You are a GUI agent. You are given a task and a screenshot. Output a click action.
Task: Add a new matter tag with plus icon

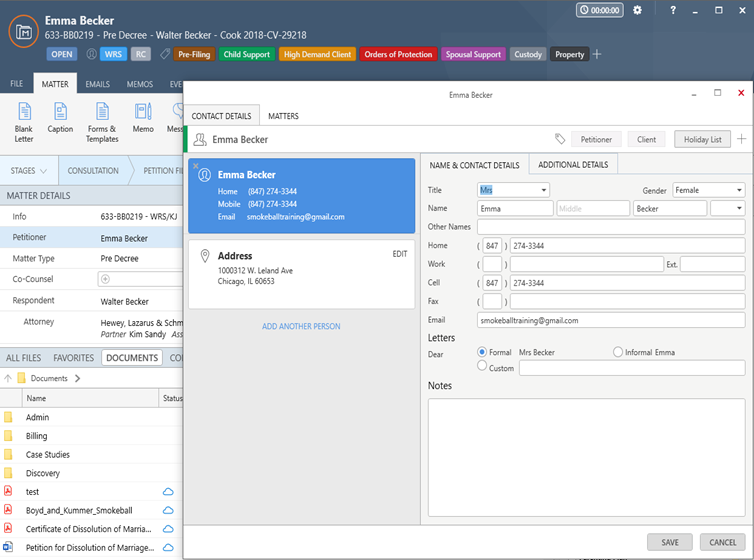point(597,54)
